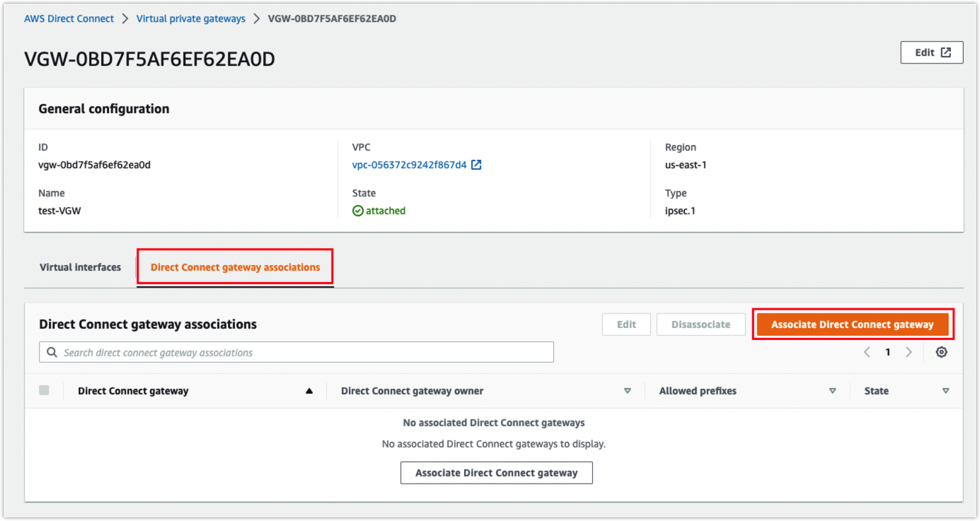
Task: Focus the search gateway associations field
Action: pyautogui.click(x=296, y=352)
